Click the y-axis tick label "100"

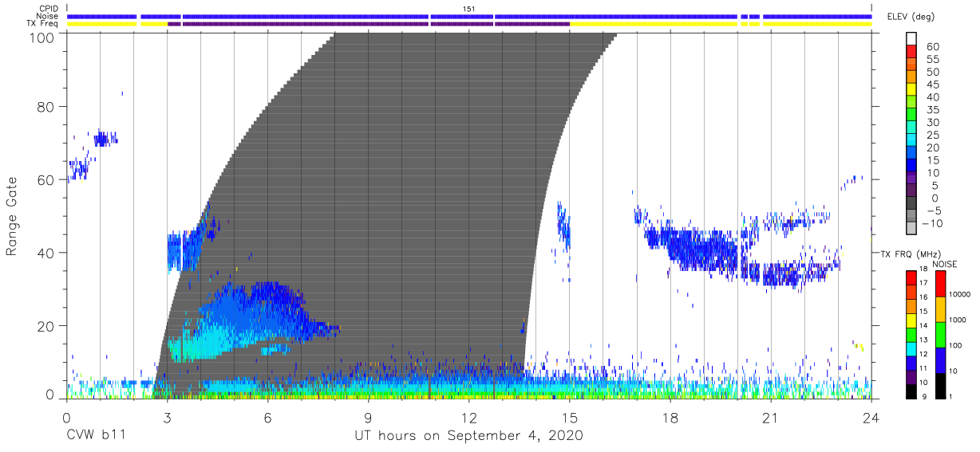point(42,37)
